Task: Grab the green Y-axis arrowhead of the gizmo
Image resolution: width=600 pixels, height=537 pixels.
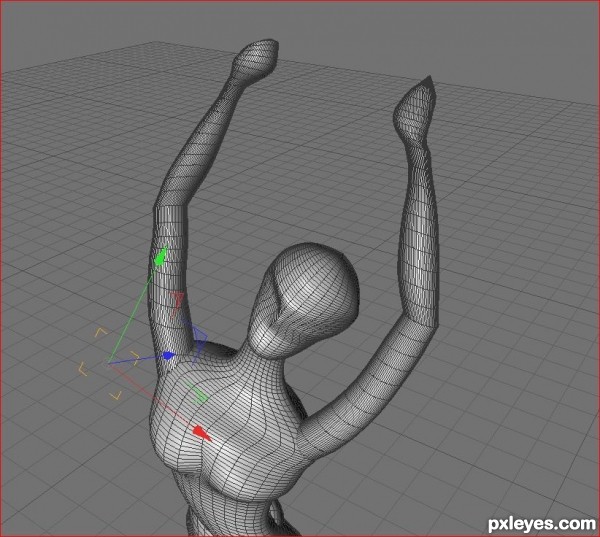Action: click(161, 256)
